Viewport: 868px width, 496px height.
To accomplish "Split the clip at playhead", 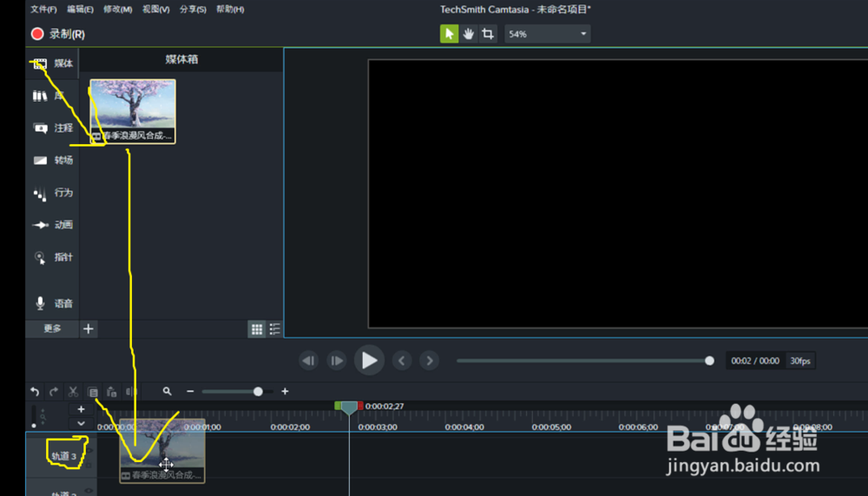I will (131, 392).
